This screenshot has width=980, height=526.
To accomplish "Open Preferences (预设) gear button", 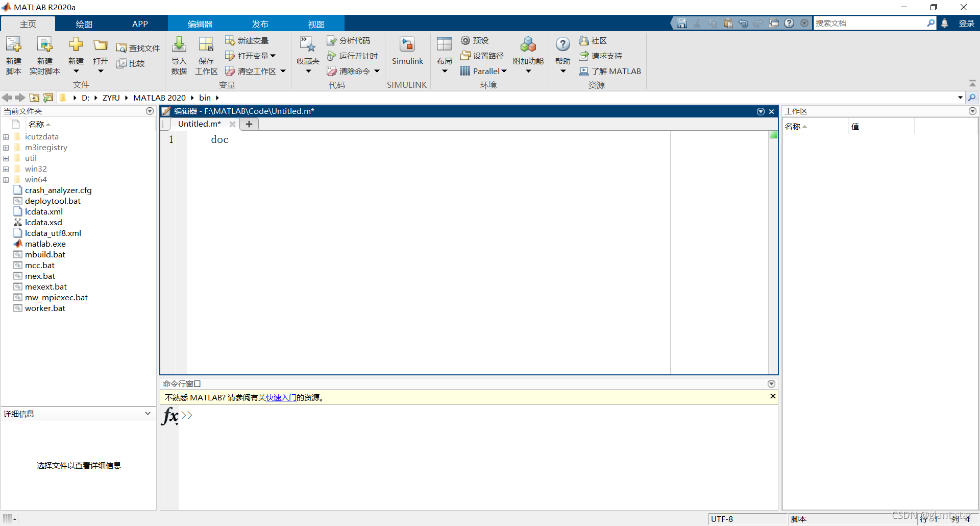I will (475, 40).
